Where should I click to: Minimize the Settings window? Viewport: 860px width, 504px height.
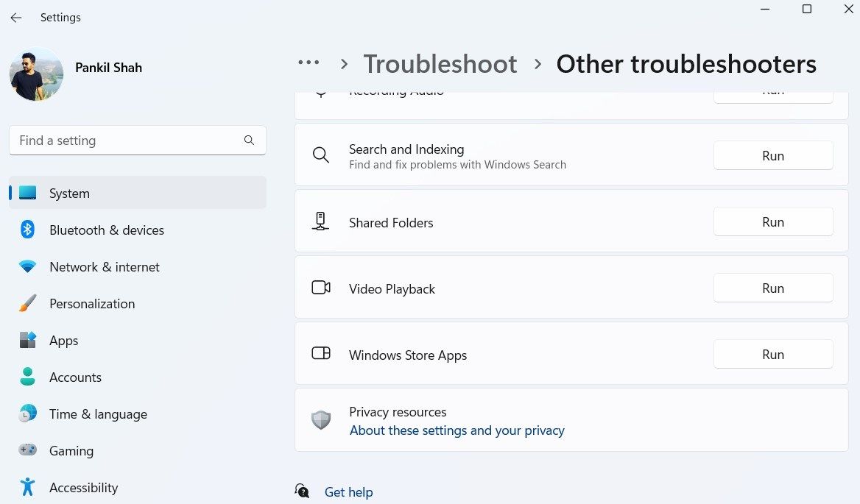764,10
